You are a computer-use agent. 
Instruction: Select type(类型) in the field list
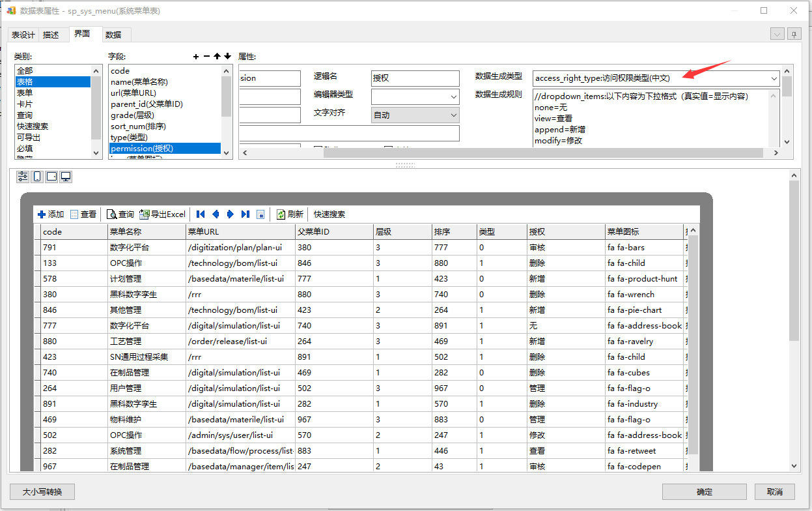(165, 137)
